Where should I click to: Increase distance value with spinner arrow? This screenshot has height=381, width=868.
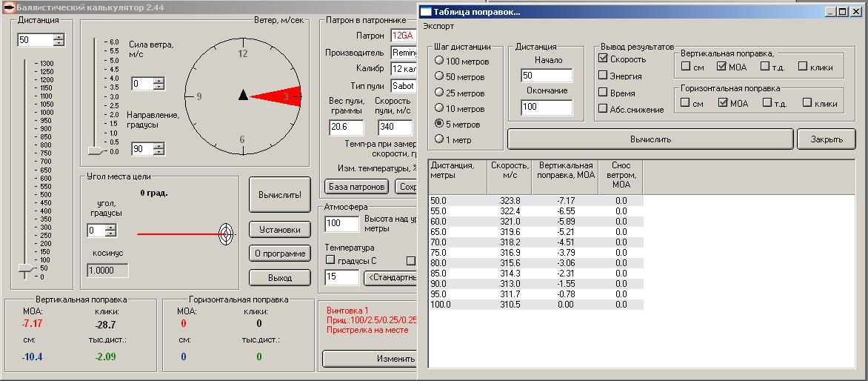tap(59, 36)
